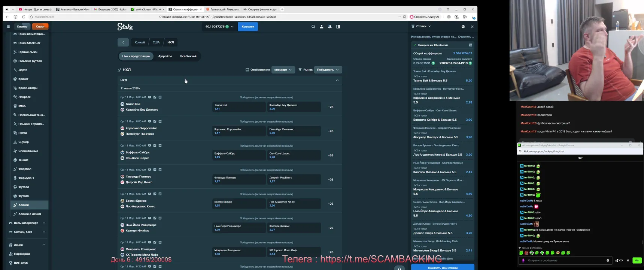Click the live stream icon for Тампа Бэй match

pyautogui.click(x=149, y=97)
